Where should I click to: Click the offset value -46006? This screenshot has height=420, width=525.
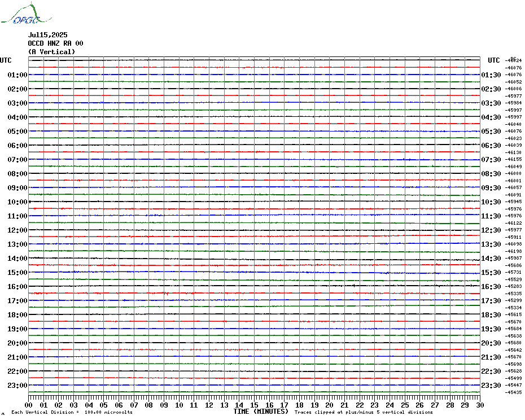pyautogui.click(x=513, y=89)
